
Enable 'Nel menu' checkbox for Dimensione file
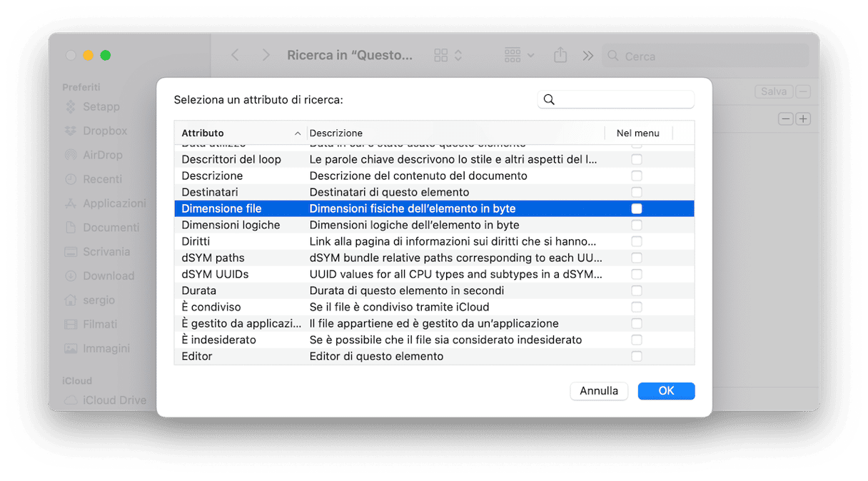click(x=637, y=208)
